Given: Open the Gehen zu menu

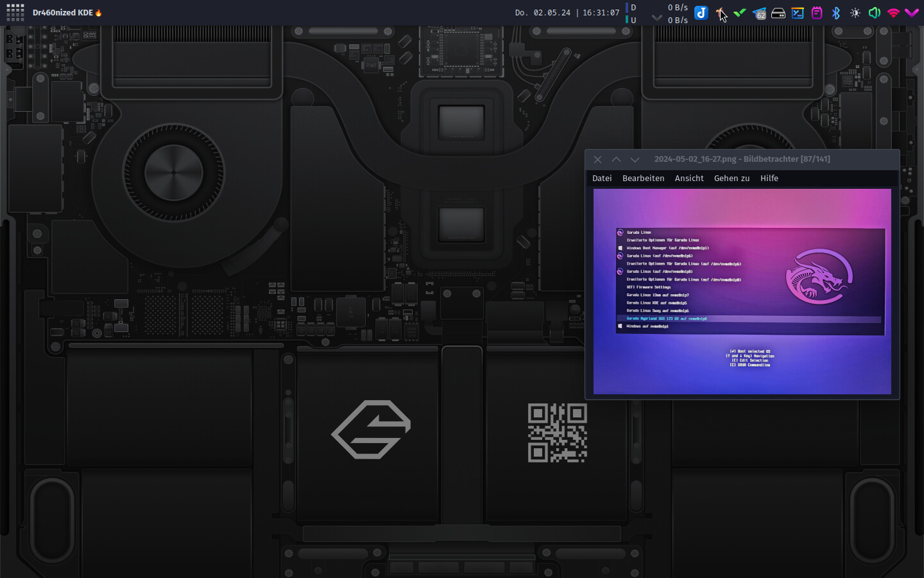Looking at the screenshot, I should (732, 179).
